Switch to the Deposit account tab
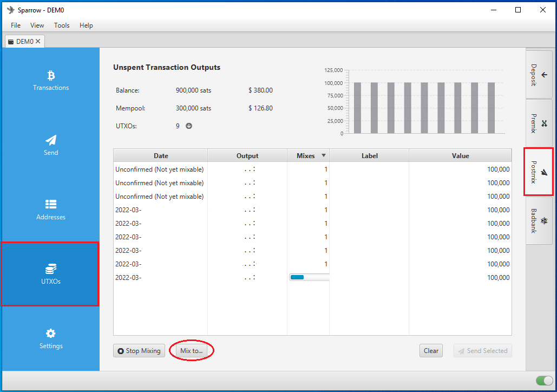This screenshot has height=392, width=557. (539, 75)
